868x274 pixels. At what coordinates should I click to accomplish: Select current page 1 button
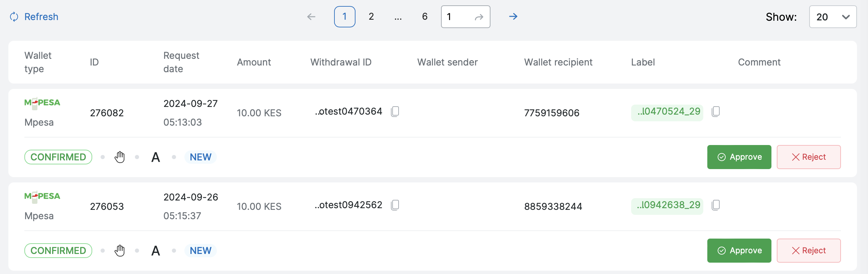coord(344,16)
